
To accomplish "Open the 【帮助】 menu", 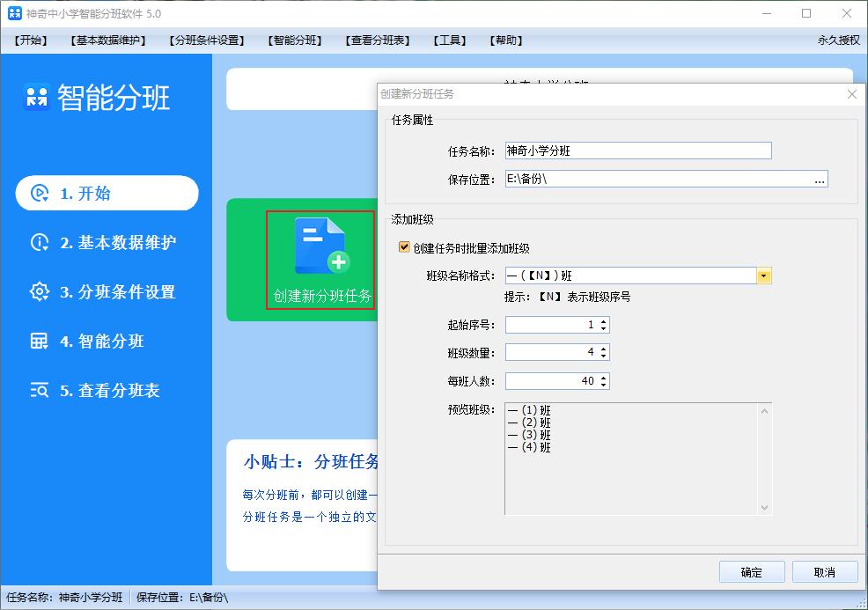I will click(x=504, y=40).
